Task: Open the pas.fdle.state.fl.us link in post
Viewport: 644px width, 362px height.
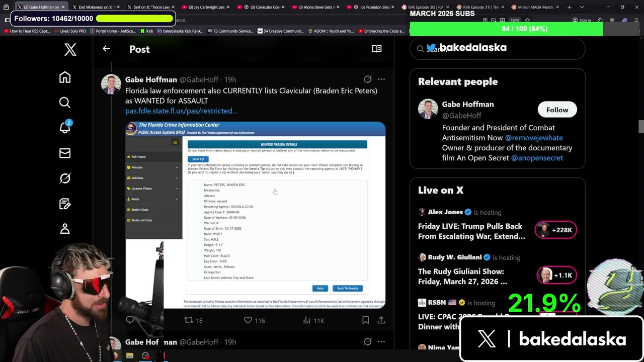Action: [181, 111]
